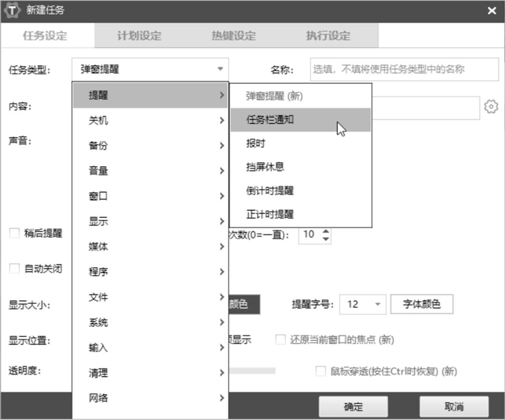Image resolution: width=506 pixels, height=420 pixels.
Task: Check 还原当前窗口的焦点 option
Action: pos(281,340)
